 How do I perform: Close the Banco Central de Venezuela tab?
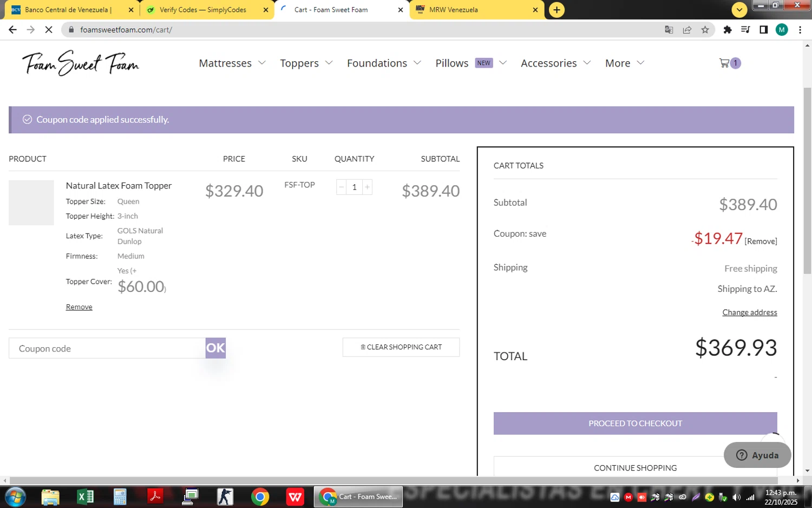131,10
